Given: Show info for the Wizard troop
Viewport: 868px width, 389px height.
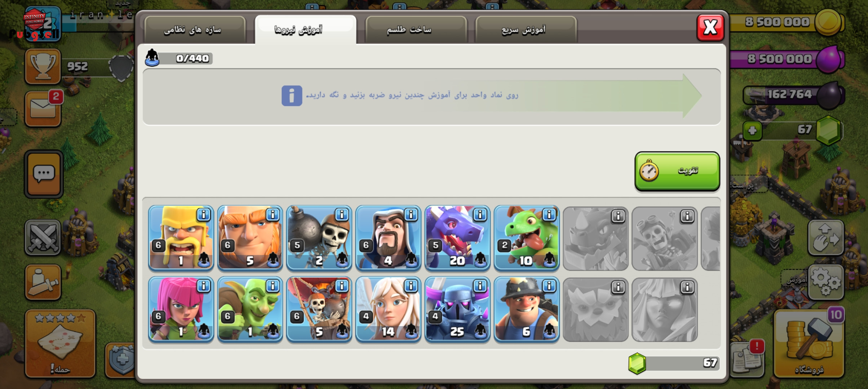Looking at the screenshot, I should click(x=411, y=215).
